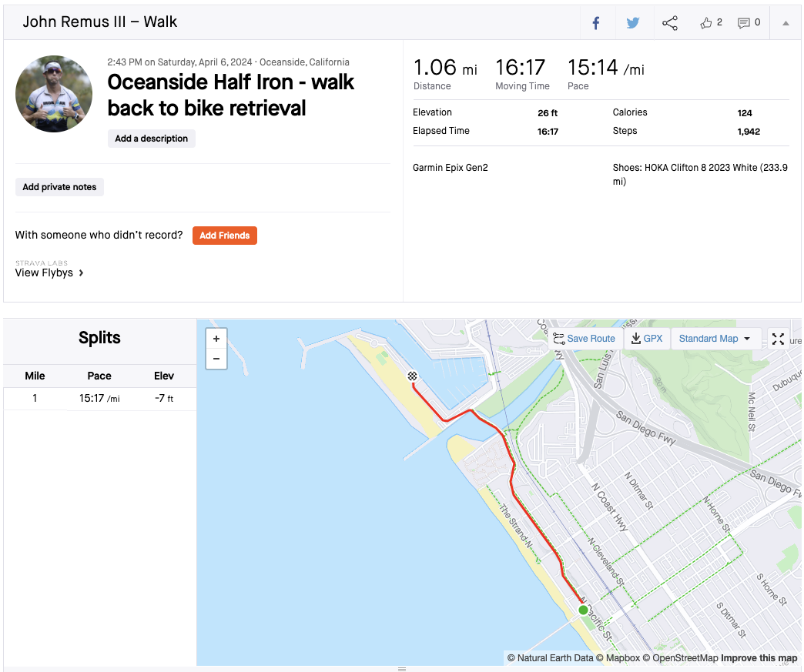Give kudos with thumbs-up icon
The image size is (804, 672).
[x=707, y=23]
